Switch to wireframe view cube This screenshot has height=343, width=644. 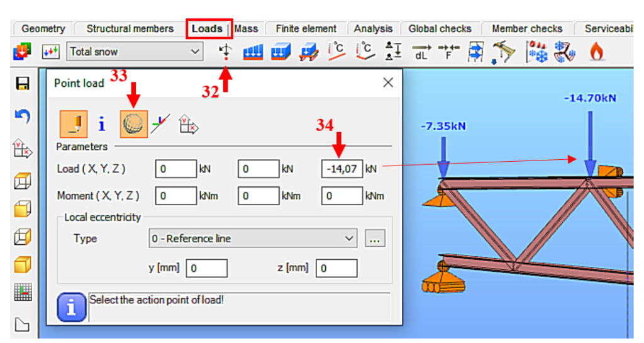pos(23,181)
